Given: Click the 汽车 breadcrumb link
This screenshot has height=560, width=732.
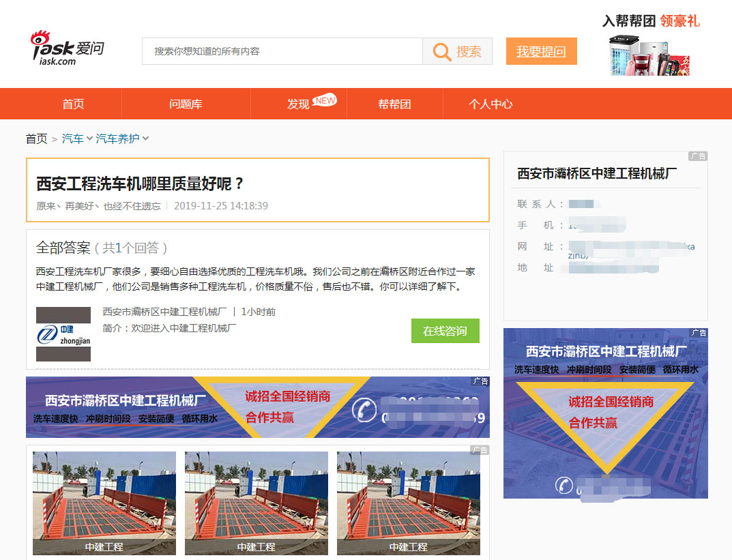Looking at the screenshot, I should pyautogui.click(x=73, y=138).
